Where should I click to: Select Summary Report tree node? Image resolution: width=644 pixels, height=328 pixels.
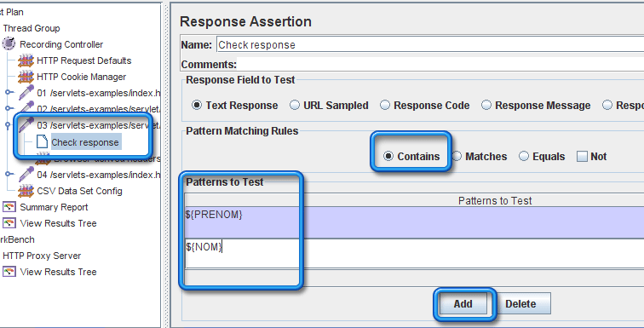point(54,207)
